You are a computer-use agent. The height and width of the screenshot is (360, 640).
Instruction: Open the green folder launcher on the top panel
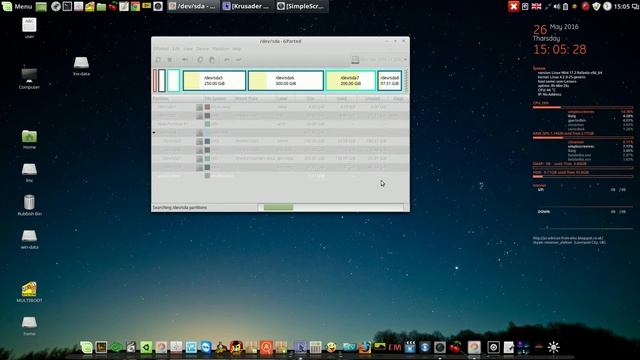pos(101,6)
